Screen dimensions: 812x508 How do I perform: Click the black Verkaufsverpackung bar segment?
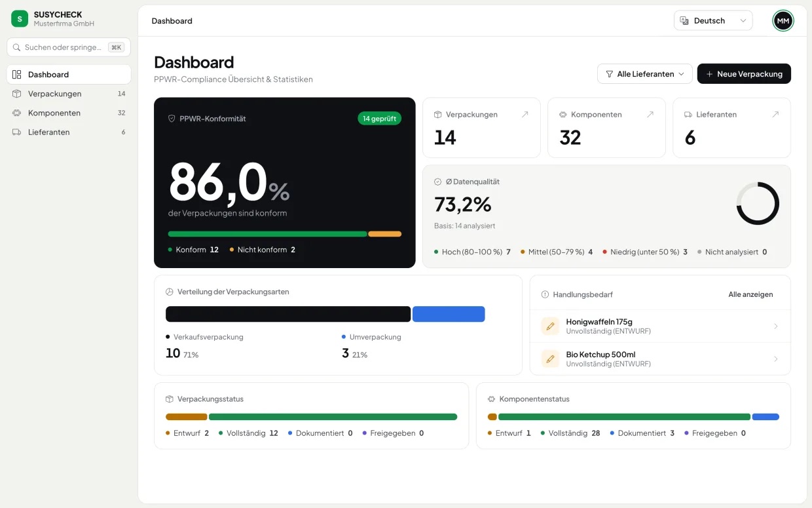pos(288,314)
